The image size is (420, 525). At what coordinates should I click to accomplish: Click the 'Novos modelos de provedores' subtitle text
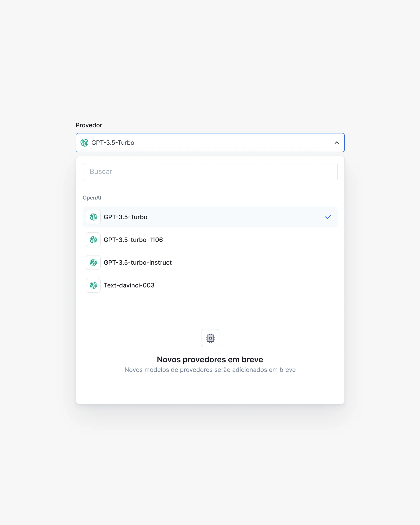(x=210, y=370)
